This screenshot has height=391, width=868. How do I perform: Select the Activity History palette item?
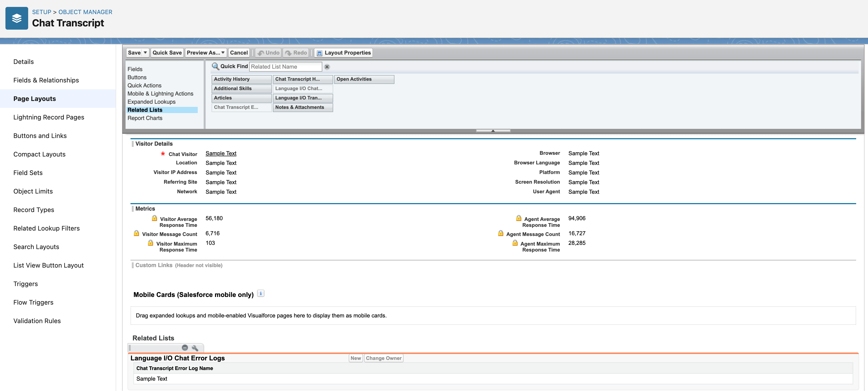click(x=242, y=79)
